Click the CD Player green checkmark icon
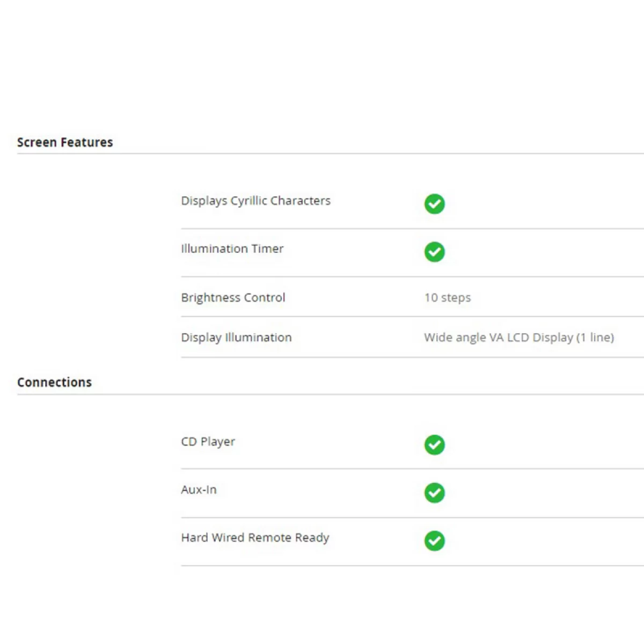This screenshot has height=644, width=644. (x=435, y=444)
